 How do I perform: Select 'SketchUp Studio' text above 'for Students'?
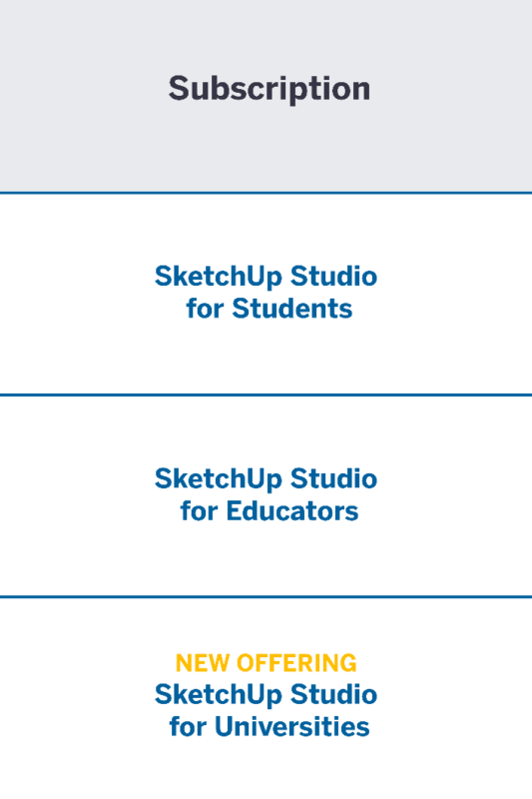pyautogui.click(x=266, y=277)
